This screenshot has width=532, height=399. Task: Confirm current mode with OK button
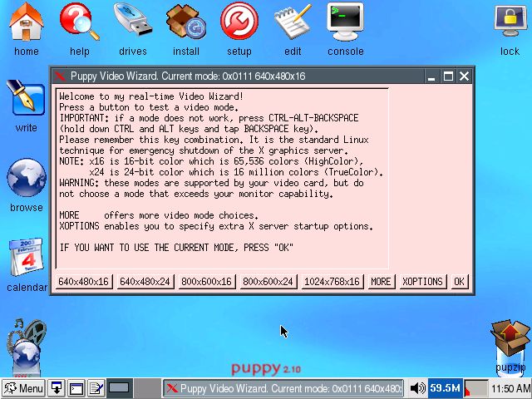[x=460, y=282]
